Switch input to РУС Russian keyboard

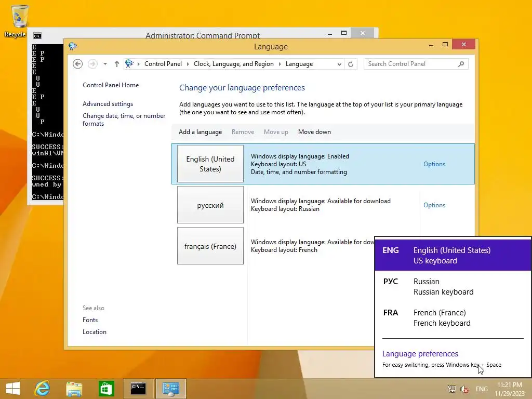(453, 286)
